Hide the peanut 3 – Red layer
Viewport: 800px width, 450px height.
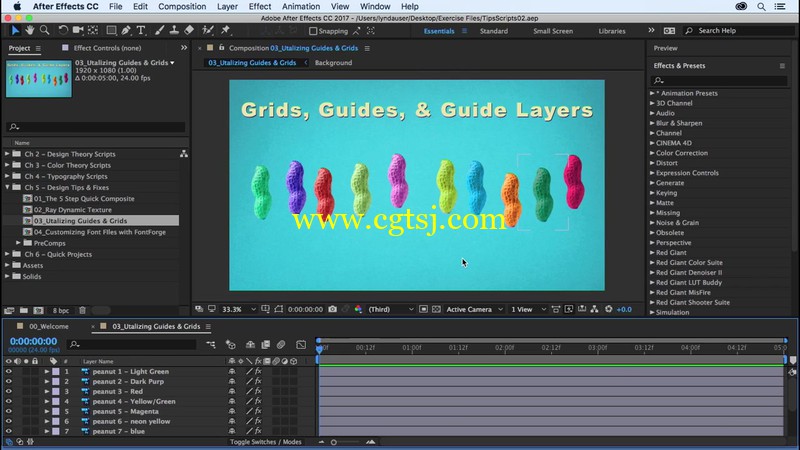tap(9, 391)
